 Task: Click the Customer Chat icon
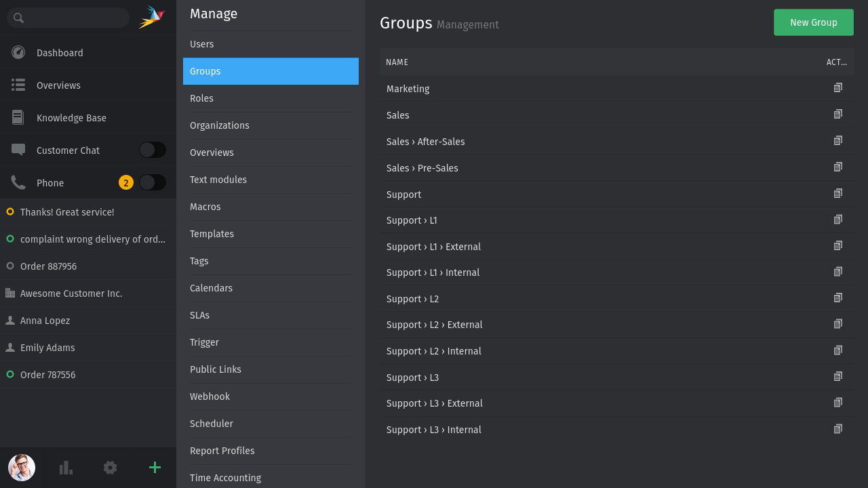18,150
